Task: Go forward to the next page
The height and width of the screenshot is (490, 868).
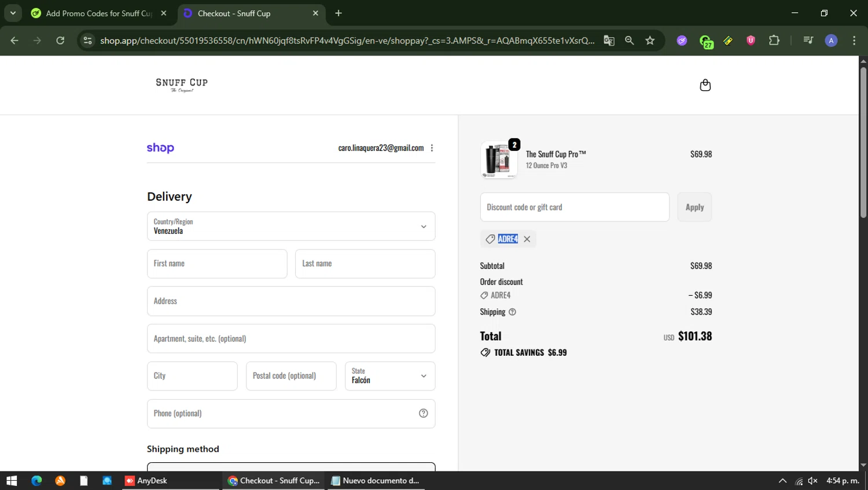Action: 37,40
